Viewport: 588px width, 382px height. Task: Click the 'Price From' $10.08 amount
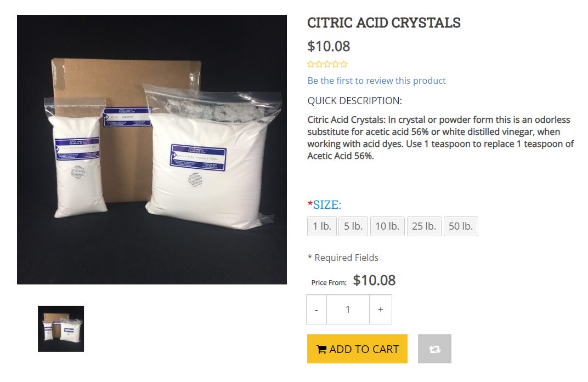click(374, 281)
